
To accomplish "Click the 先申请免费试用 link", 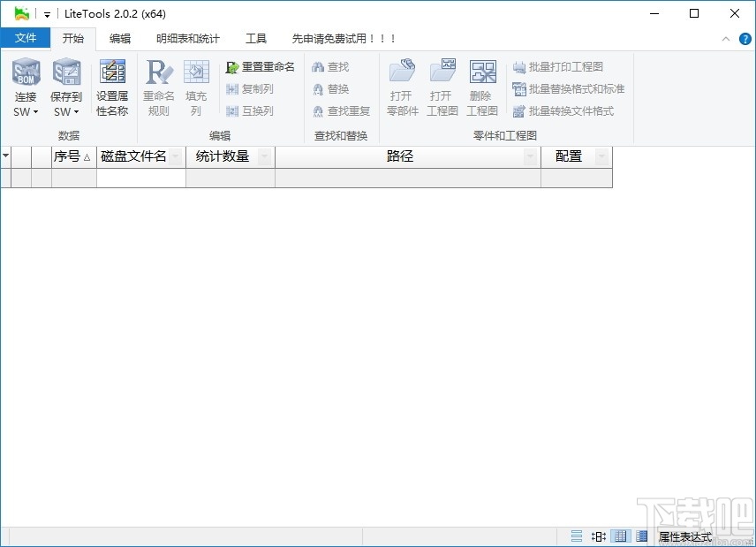I will [x=342, y=38].
